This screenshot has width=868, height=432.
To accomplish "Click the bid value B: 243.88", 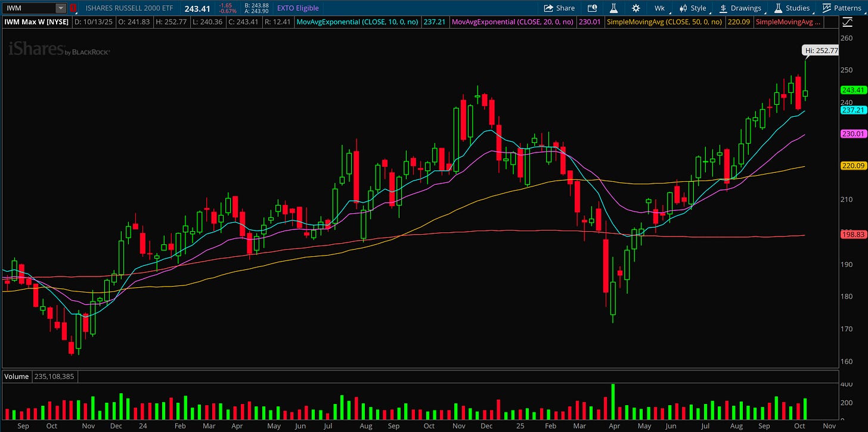I will coord(256,5).
